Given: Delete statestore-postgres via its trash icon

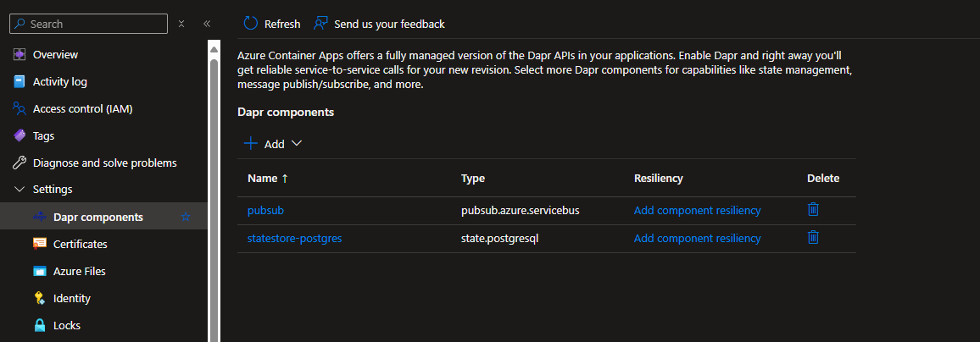Looking at the screenshot, I should click(813, 237).
